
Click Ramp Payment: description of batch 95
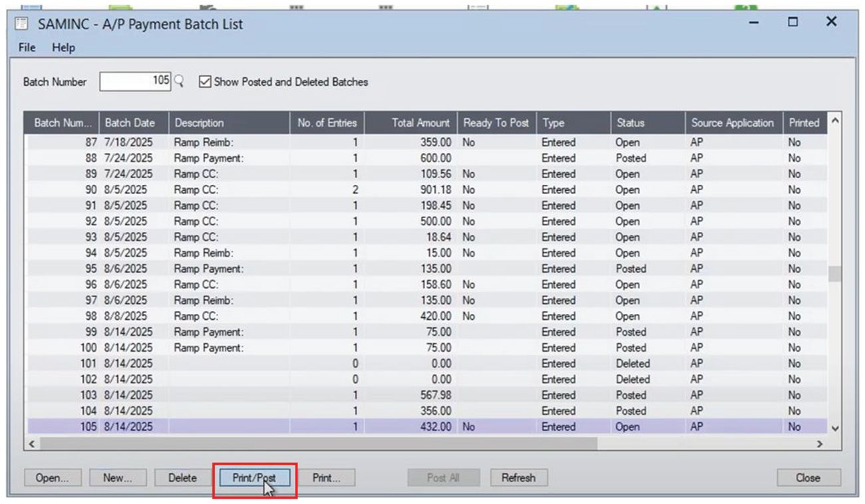(x=208, y=269)
